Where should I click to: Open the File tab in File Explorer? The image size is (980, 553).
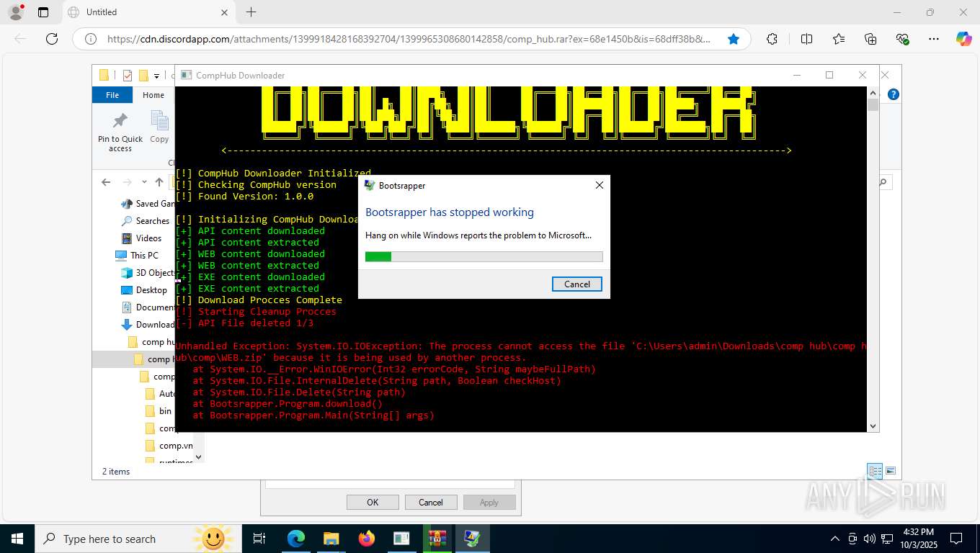pyautogui.click(x=112, y=95)
